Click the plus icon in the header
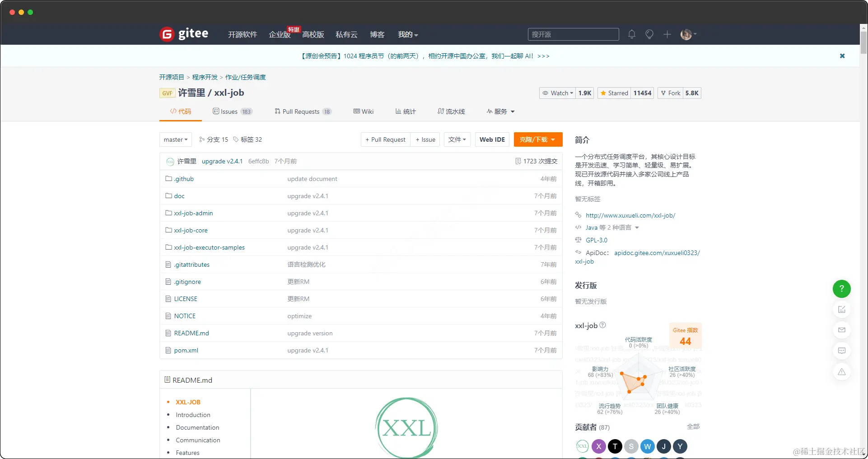Viewport: 868px width, 459px height. pyautogui.click(x=667, y=34)
